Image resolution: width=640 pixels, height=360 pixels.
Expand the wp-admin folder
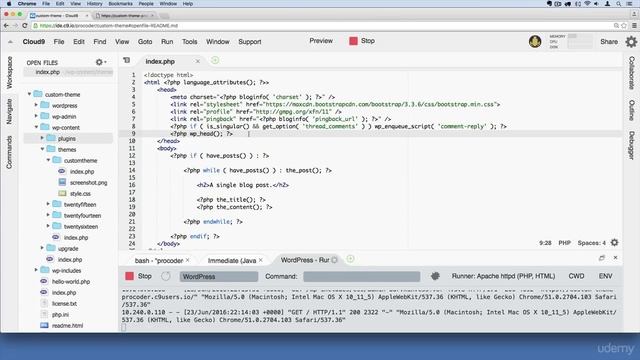(x=36, y=116)
